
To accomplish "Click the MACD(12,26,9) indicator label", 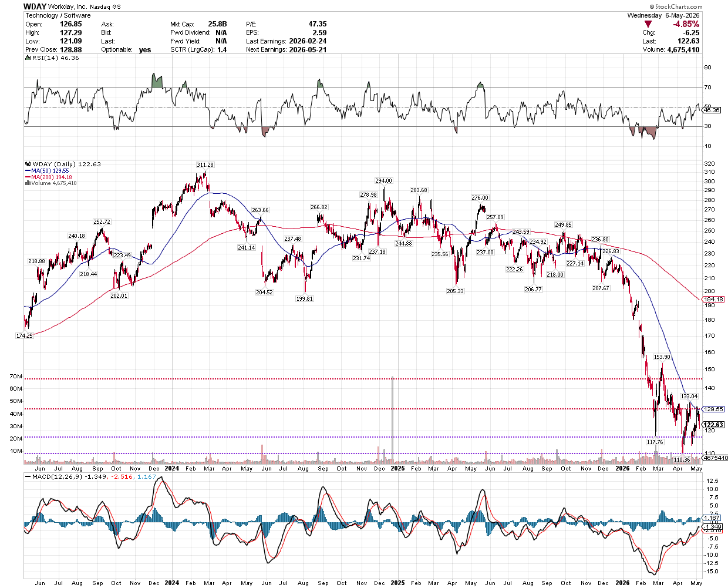I will pyautogui.click(x=55, y=477).
